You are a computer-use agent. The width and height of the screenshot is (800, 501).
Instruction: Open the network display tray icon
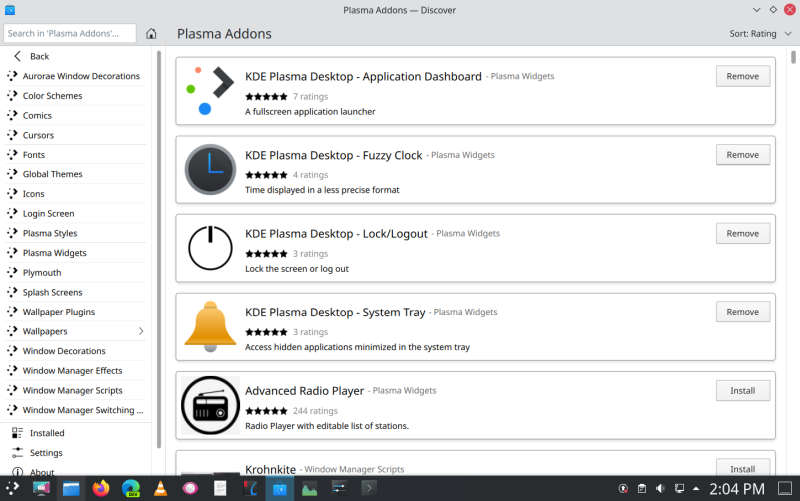point(679,488)
